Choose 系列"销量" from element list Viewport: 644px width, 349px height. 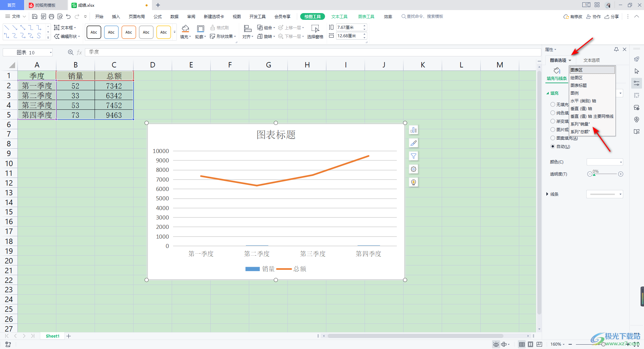click(x=592, y=124)
